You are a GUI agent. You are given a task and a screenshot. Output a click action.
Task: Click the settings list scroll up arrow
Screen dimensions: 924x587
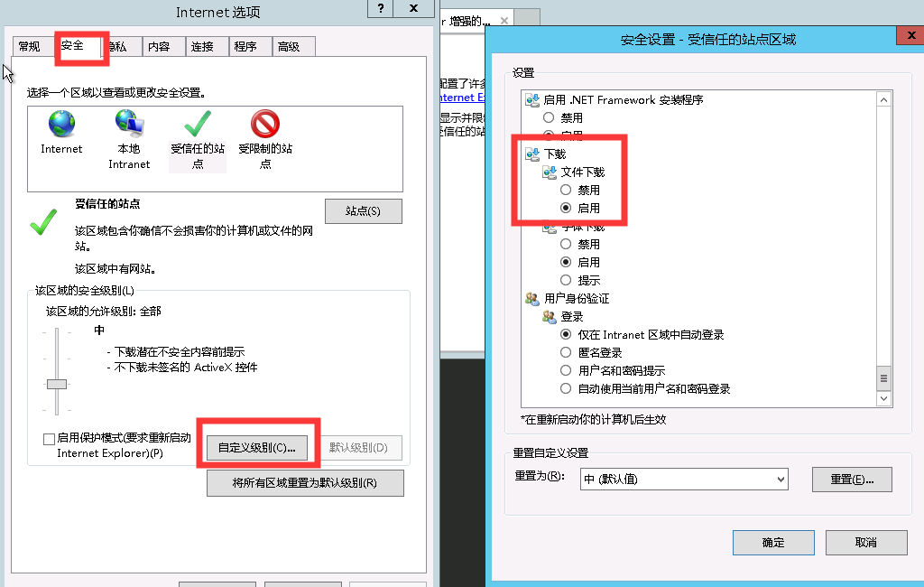(x=883, y=99)
